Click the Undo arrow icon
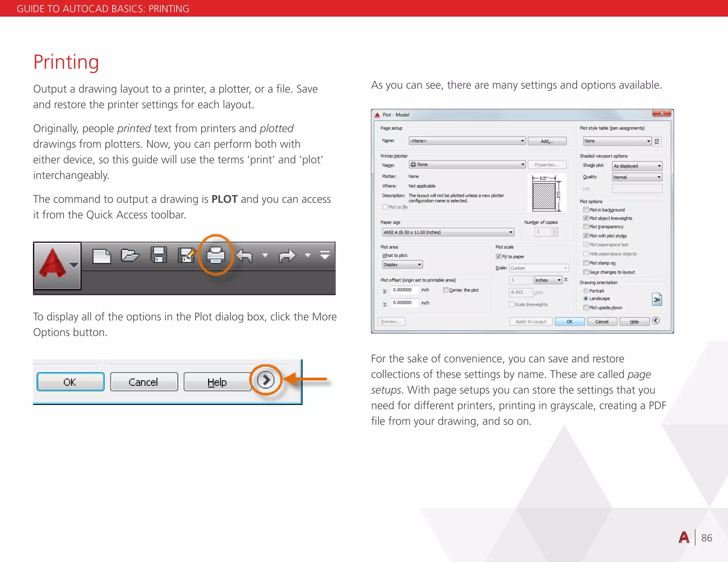Image resolution: width=728 pixels, height=562 pixels. click(x=245, y=255)
